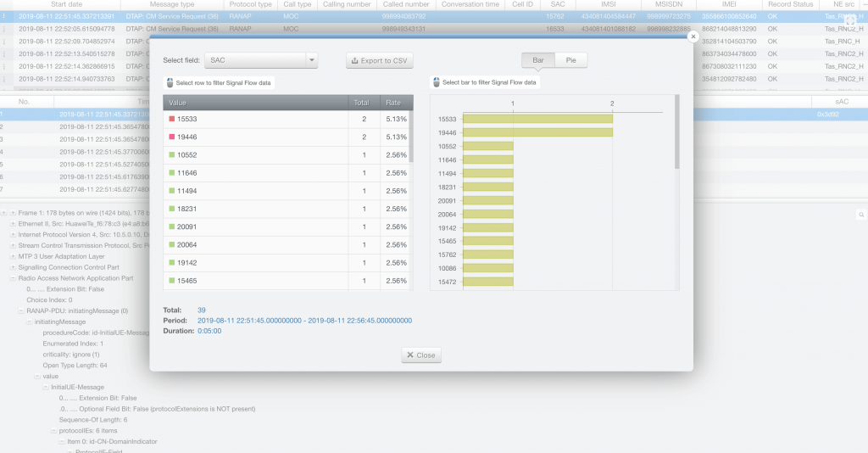Image resolution: width=868 pixels, height=453 pixels.
Task: Click the green marker beside value 10552
Action: (171, 155)
